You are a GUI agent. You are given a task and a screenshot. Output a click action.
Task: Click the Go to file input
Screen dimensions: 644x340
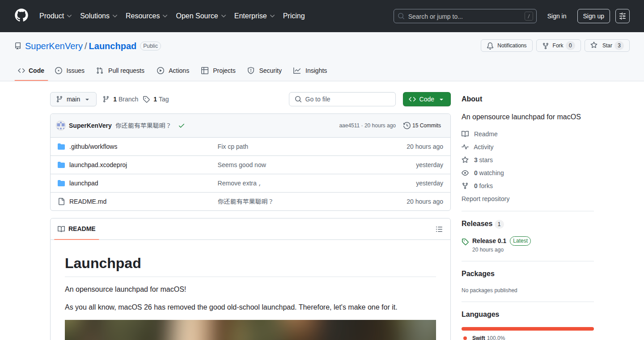(x=342, y=99)
